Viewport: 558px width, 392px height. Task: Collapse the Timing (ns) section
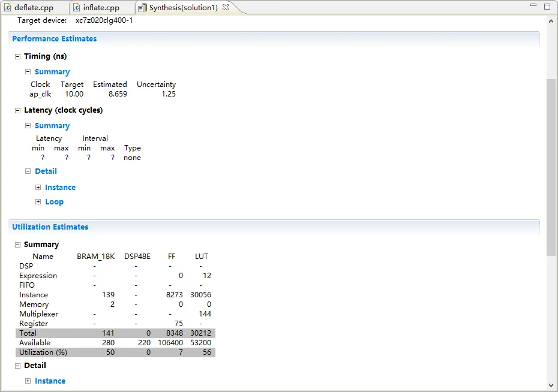coord(17,56)
